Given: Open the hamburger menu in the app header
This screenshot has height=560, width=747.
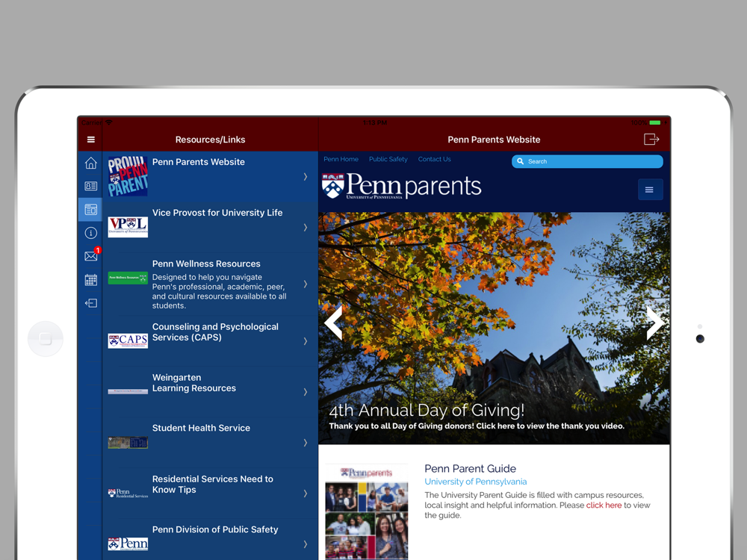Looking at the screenshot, I should point(91,140).
